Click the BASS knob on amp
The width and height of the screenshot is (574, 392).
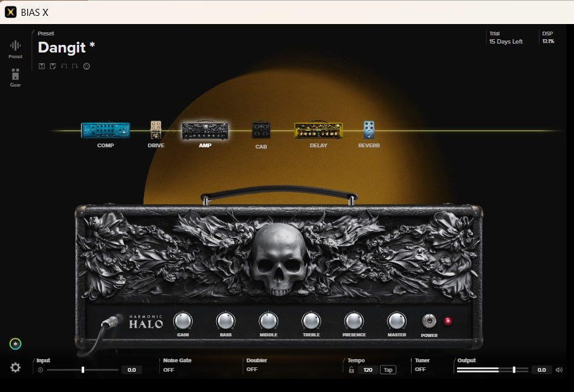[x=226, y=321]
